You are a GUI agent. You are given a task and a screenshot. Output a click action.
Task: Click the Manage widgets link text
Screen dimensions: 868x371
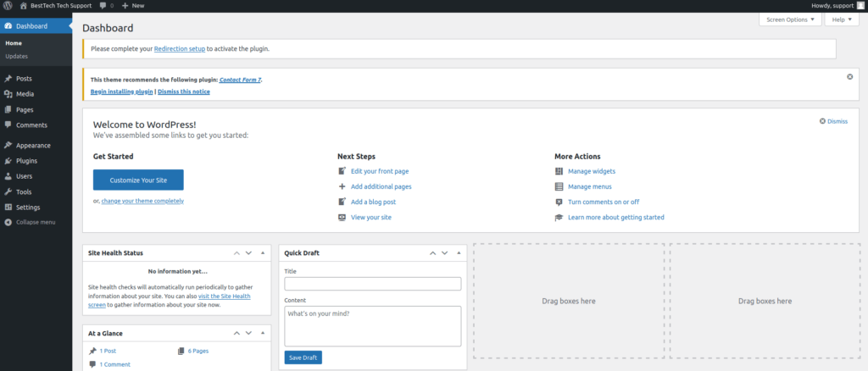(592, 171)
